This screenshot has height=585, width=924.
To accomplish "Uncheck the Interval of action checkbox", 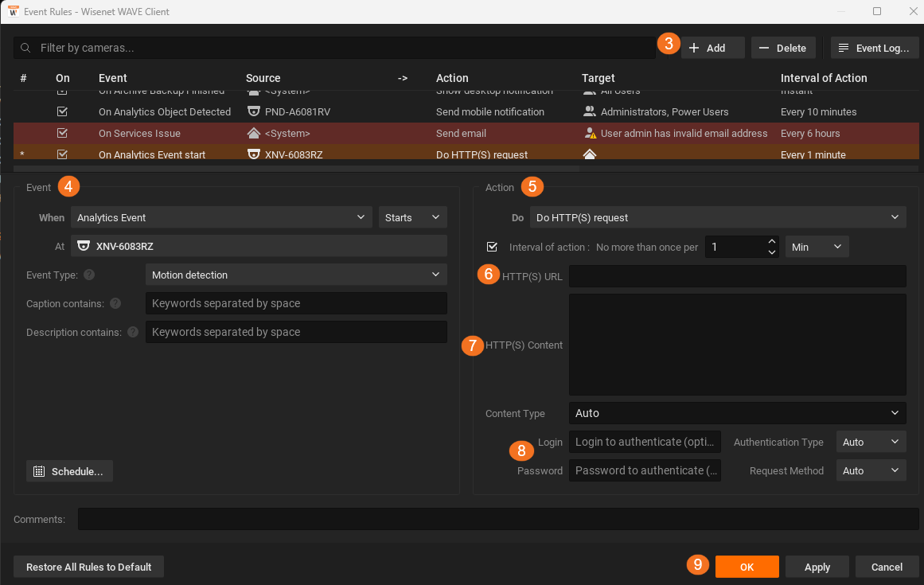I will tap(492, 247).
